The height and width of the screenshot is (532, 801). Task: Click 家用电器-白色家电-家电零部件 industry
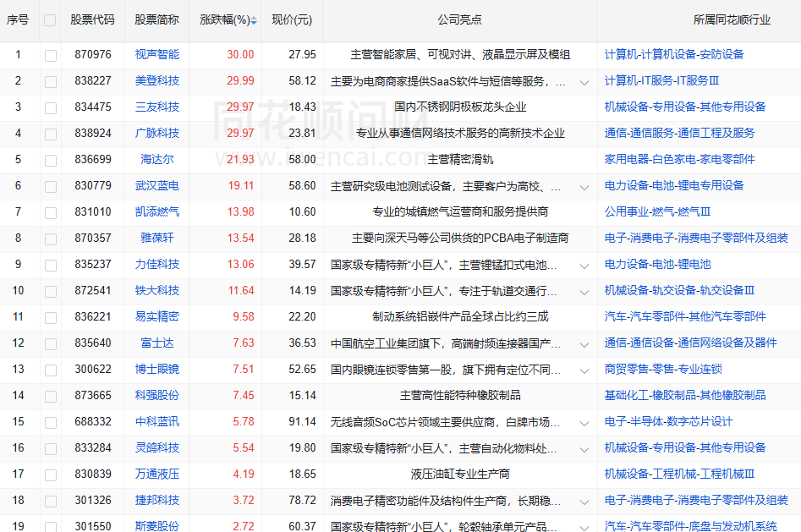679,160
